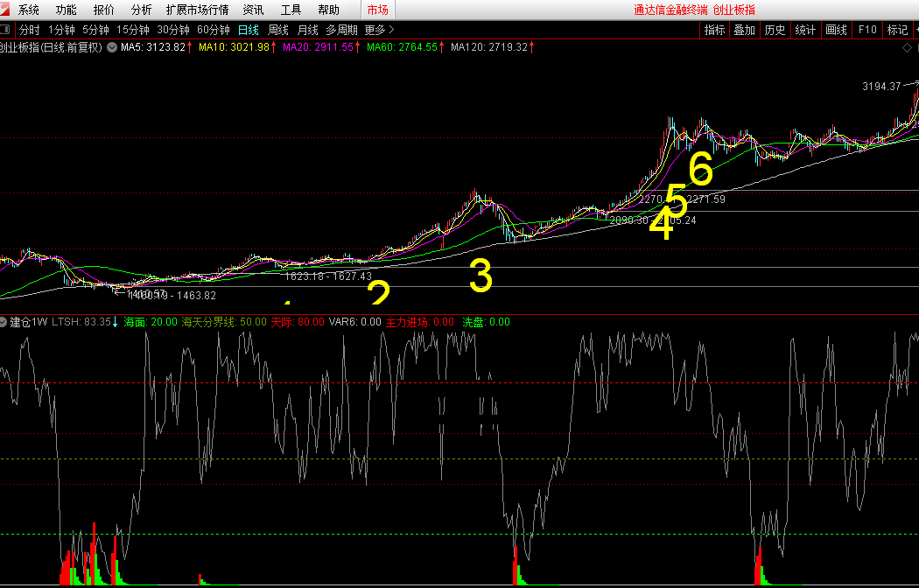Click the 叠加 overlay button
The height and width of the screenshot is (588, 919).
745,30
